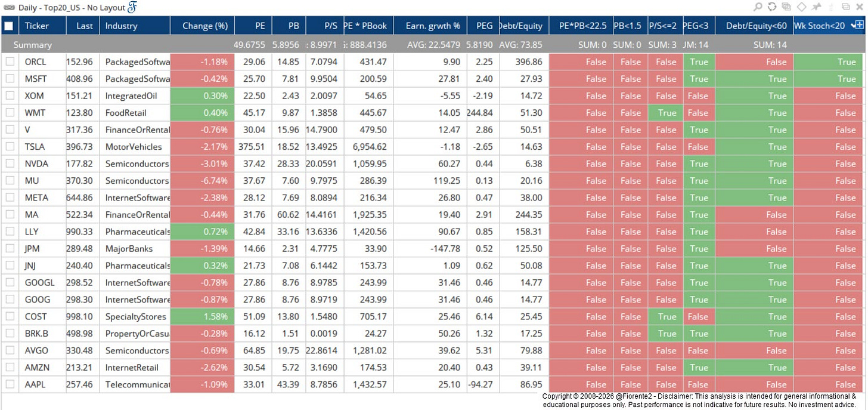Click the PEG<3 column header

click(699, 26)
